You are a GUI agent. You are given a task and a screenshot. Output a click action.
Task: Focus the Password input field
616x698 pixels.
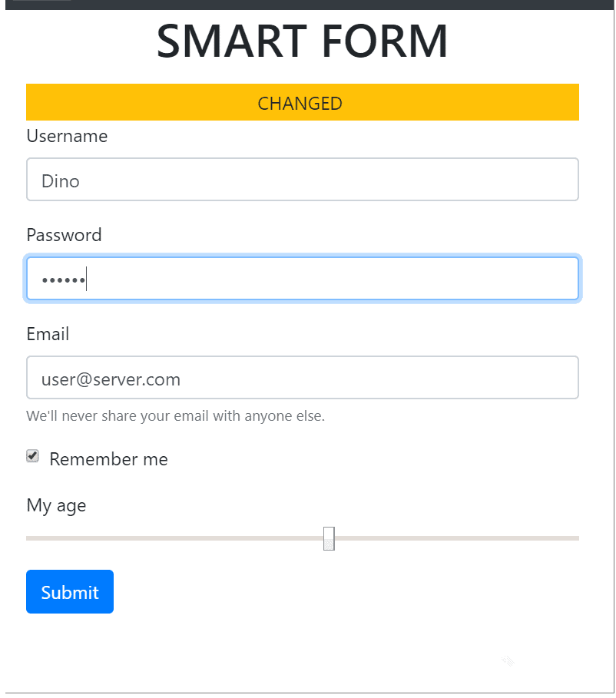pos(303,279)
